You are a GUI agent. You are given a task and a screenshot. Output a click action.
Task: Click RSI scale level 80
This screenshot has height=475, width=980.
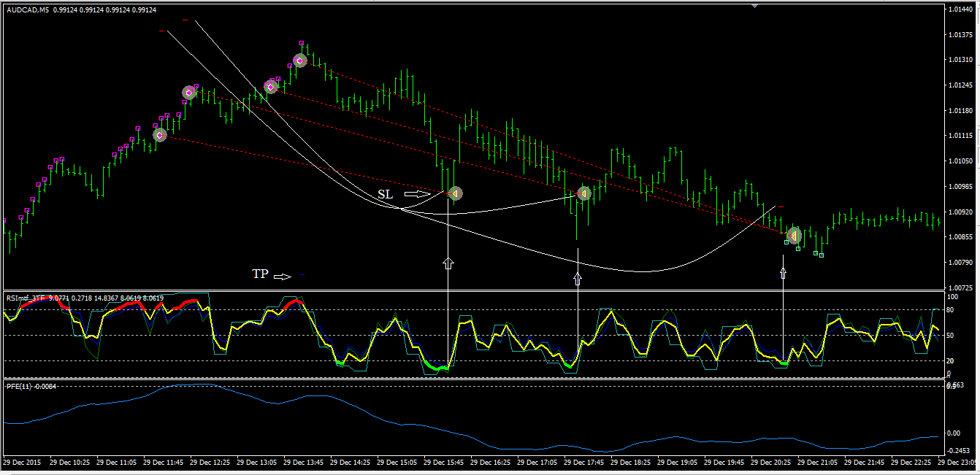(952, 310)
